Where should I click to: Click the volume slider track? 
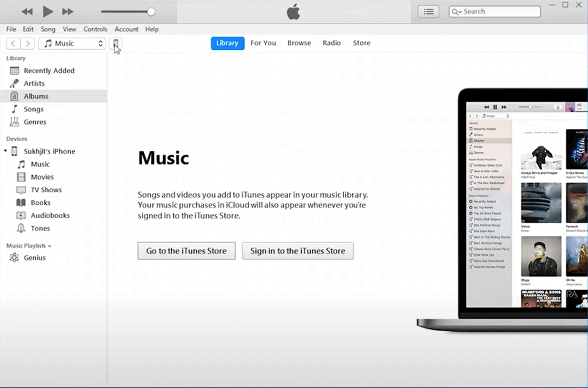pos(126,12)
